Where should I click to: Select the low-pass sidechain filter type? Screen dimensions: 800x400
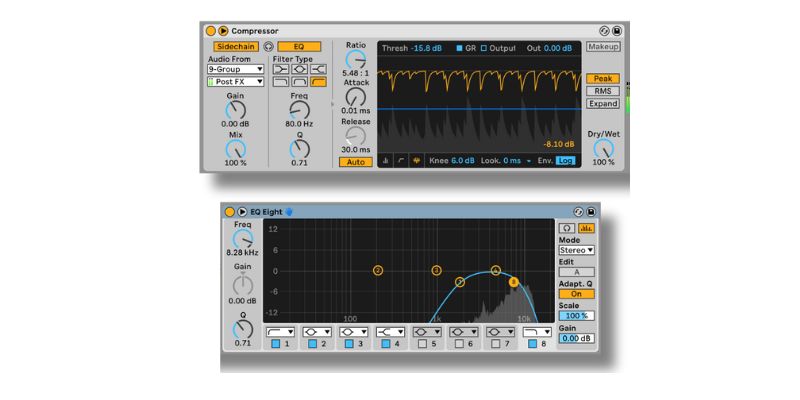point(281,82)
